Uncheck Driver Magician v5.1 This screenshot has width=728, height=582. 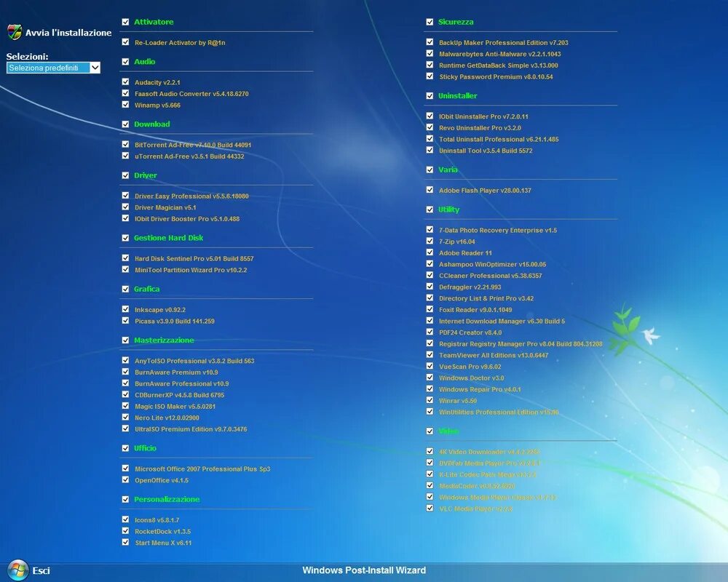[x=125, y=207]
